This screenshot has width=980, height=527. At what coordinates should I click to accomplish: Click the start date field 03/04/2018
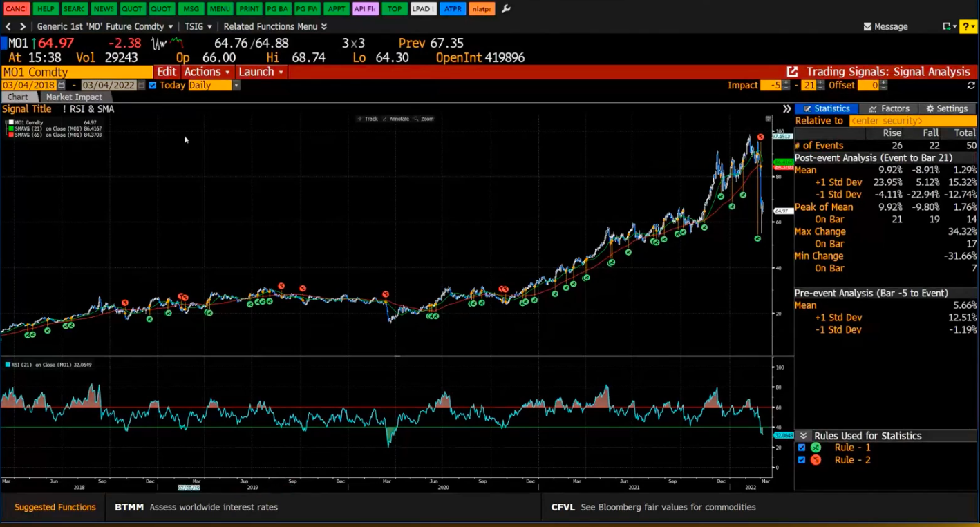pyautogui.click(x=29, y=85)
